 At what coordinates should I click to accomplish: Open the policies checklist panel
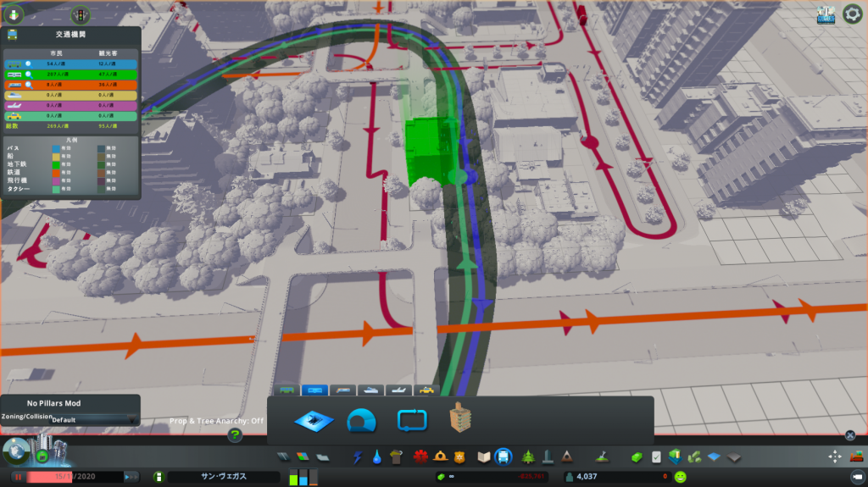pyautogui.click(x=656, y=457)
